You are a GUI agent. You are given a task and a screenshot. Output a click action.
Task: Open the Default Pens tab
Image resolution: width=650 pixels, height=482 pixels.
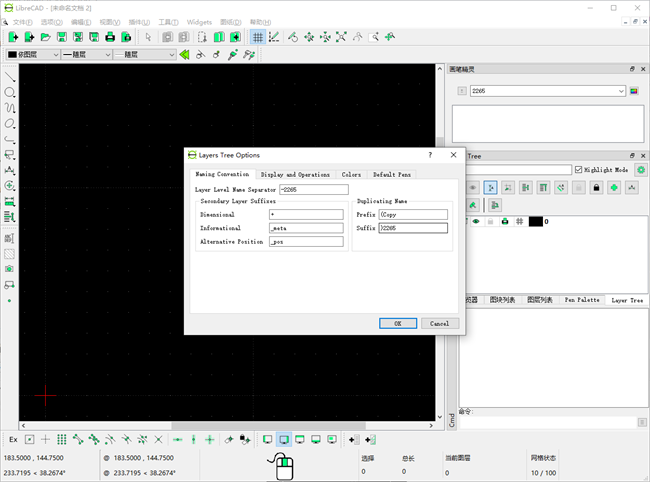[x=391, y=174]
